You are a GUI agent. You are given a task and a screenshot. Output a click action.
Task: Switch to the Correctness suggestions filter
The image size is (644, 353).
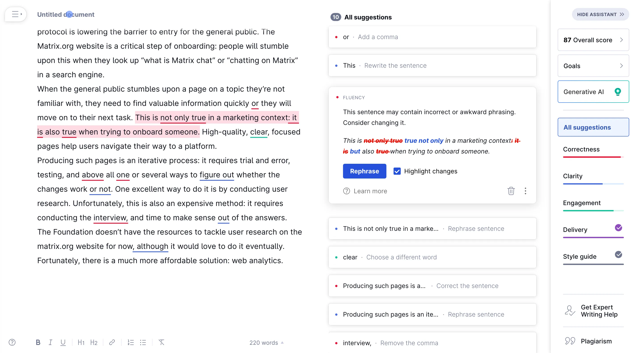pos(581,149)
